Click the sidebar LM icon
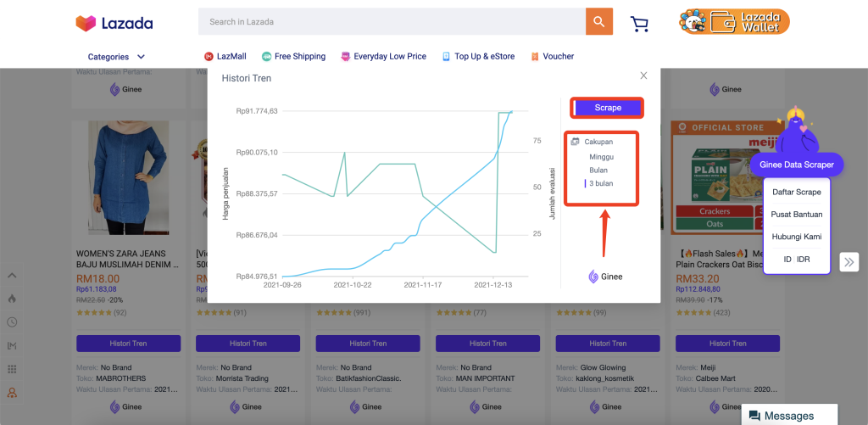Screen dimensions: 868x425 coord(12,346)
